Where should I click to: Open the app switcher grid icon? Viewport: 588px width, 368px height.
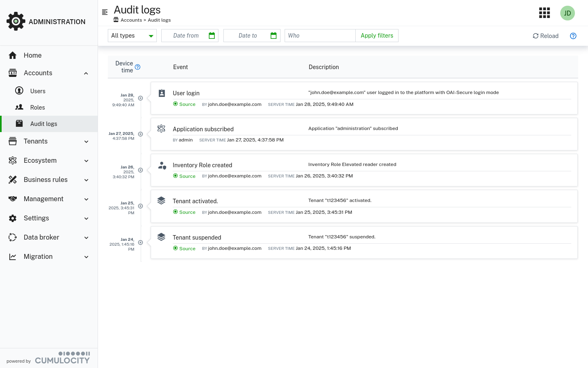tap(544, 13)
